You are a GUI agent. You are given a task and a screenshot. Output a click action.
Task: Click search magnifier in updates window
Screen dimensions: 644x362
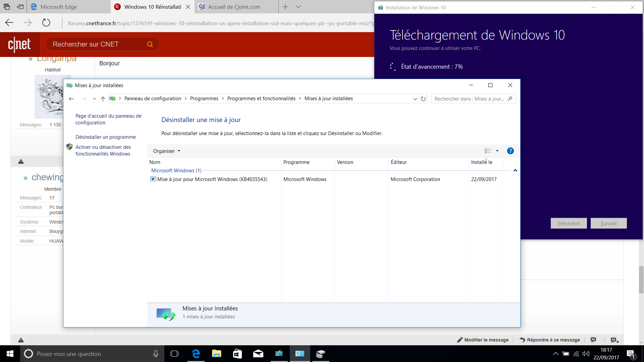(x=510, y=99)
